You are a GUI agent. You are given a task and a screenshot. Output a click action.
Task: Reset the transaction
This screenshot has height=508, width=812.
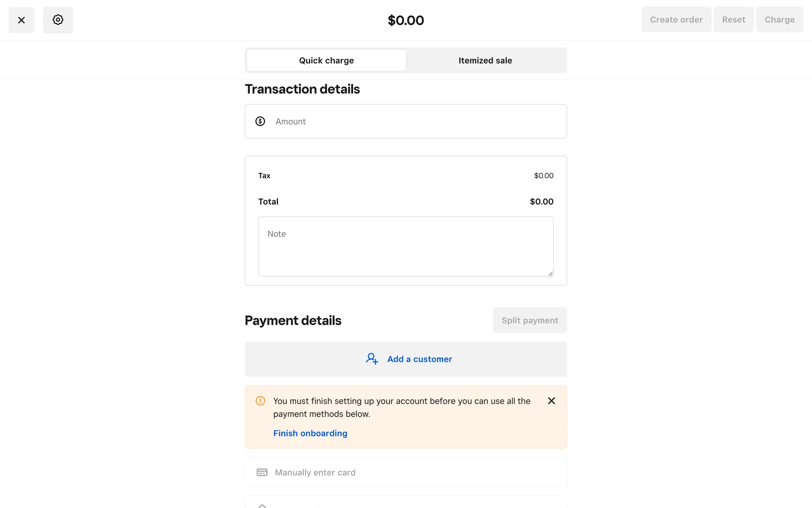733,20
